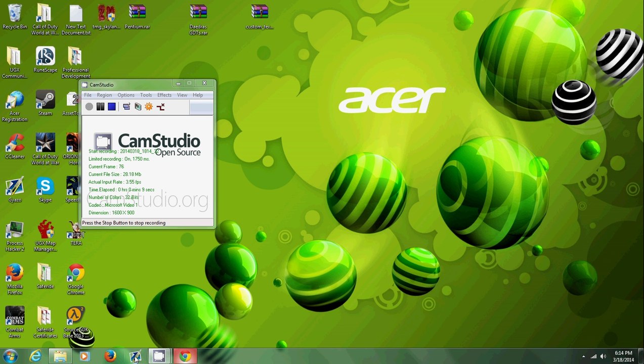This screenshot has height=364, width=644.
Task: Open File Explorer from the taskbar
Action: point(60,356)
